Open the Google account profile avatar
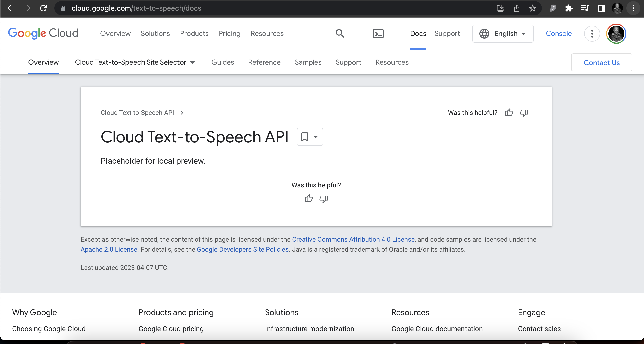Screen dimensions: 644x344 (x=616, y=33)
